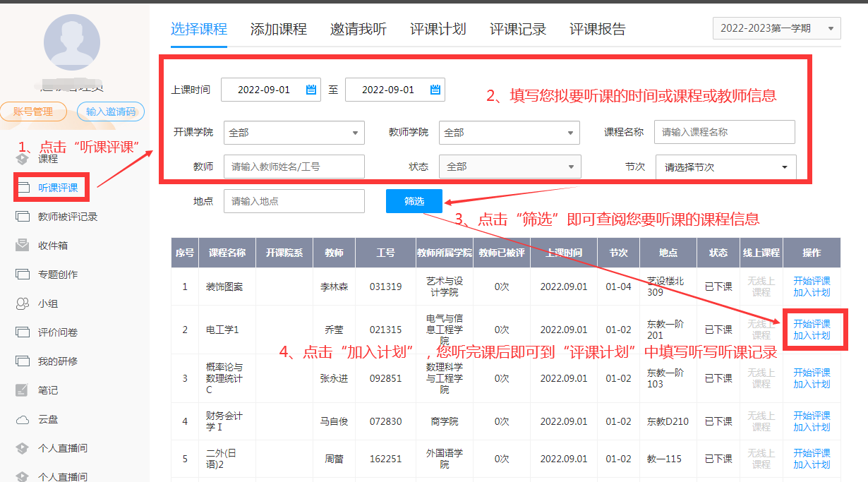Click the 上课时间 column header
The height and width of the screenshot is (482, 868).
[x=564, y=253]
